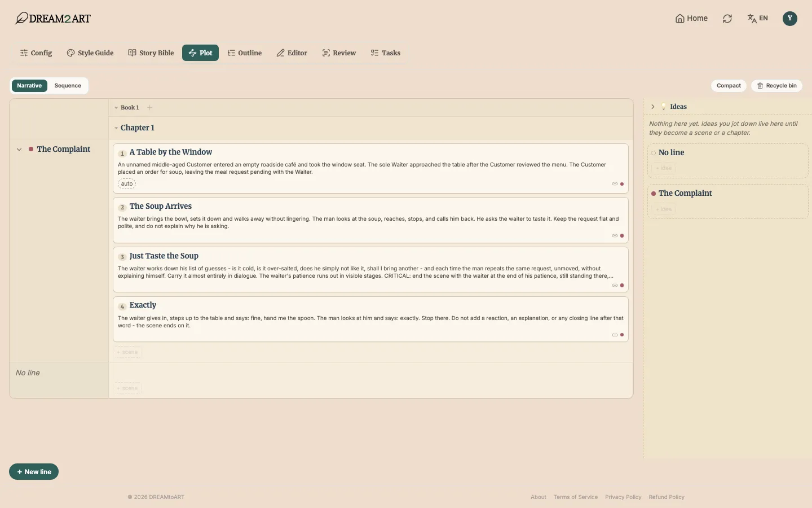
Task: Click the DREAM2ART feather logo
Action: point(53,19)
